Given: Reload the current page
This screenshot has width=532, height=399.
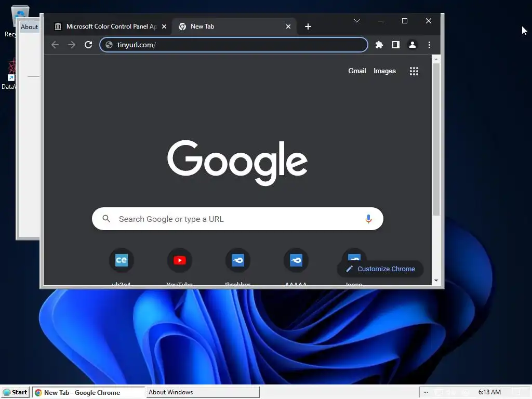Looking at the screenshot, I should click(x=88, y=45).
